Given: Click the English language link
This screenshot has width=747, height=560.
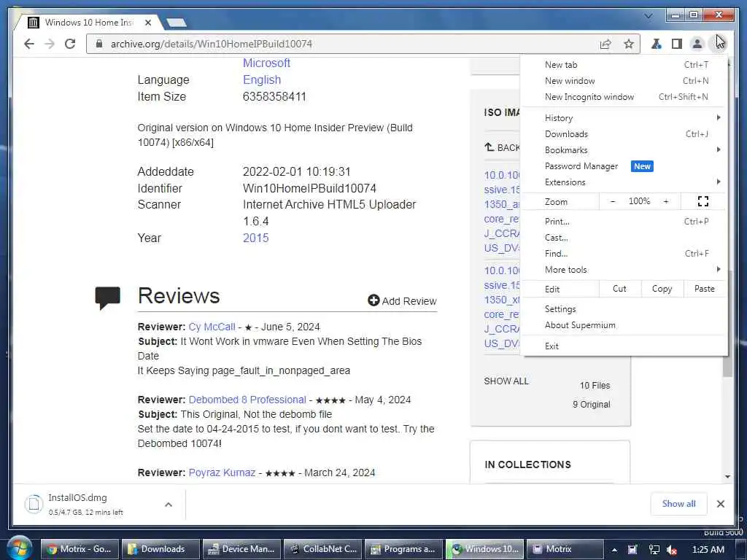Looking at the screenshot, I should click(262, 79).
